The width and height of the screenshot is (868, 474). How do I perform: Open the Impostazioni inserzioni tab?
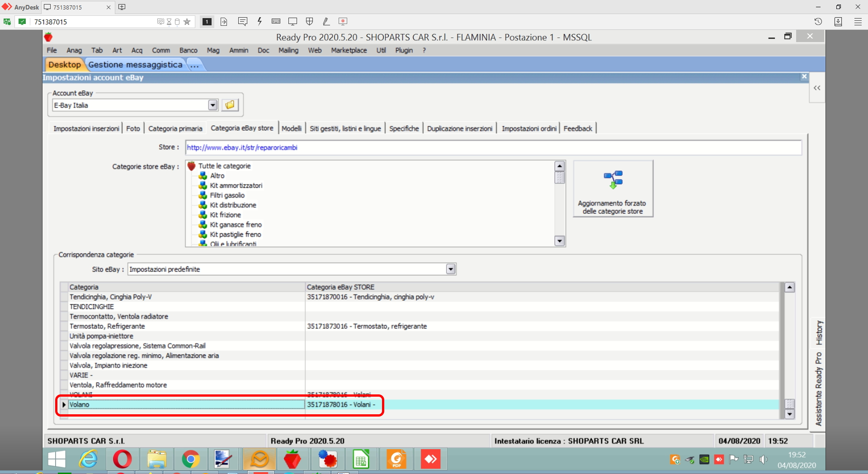point(86,128)
